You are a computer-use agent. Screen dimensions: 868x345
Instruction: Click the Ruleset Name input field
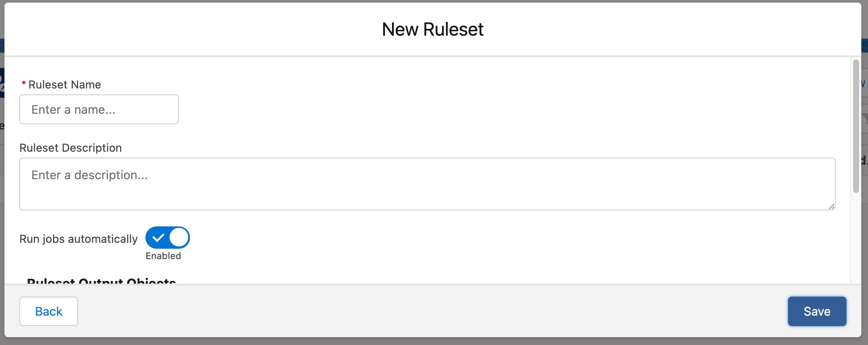pos(99,109)
